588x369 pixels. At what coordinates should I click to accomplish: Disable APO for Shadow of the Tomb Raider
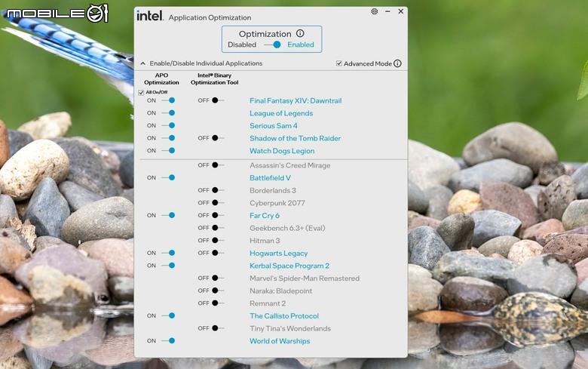(168, 138)
